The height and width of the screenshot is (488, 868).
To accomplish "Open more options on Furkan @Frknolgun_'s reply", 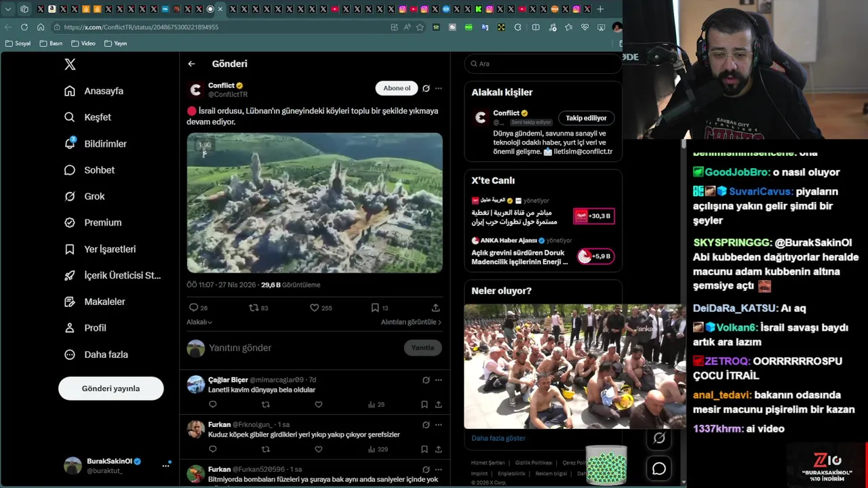I will click(438, 425).
